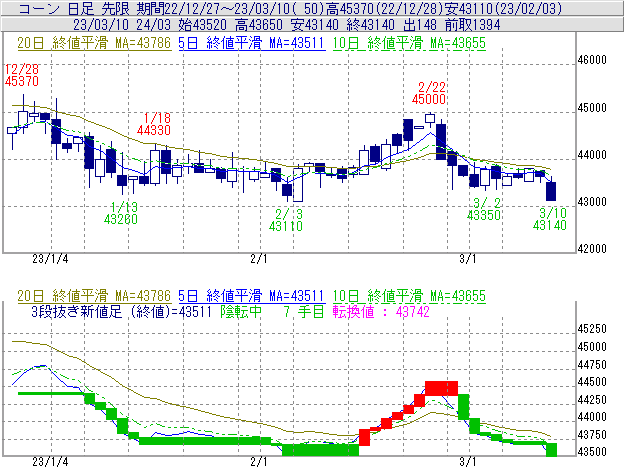Click the 7 手目 count text
624x475 pixels.
[303, 311]
